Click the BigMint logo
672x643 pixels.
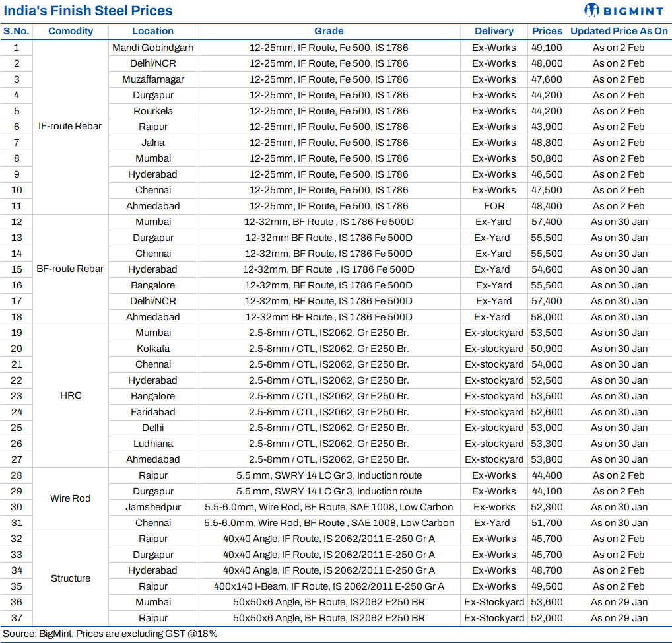coord(624,11)
